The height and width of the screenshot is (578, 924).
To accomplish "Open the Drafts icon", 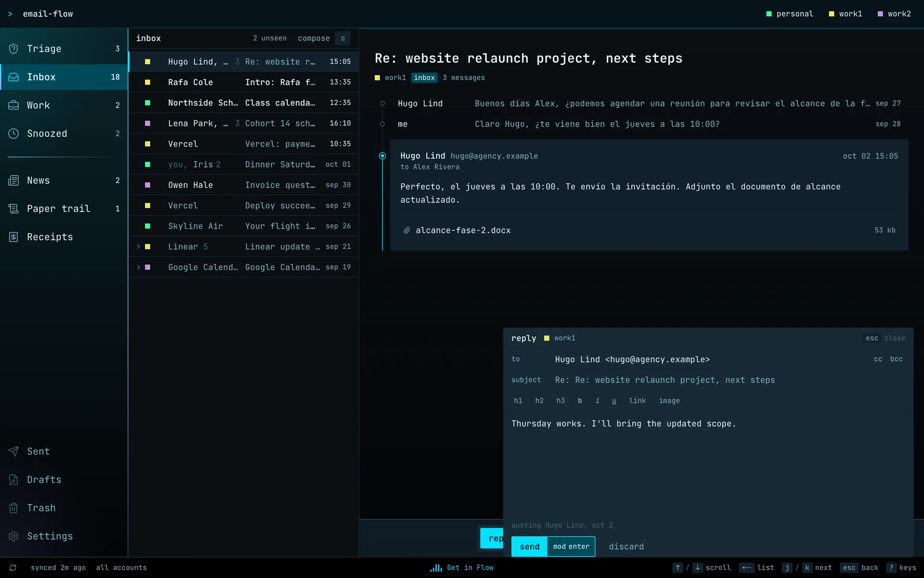I will pyautogui.click(x=13, y=480).
